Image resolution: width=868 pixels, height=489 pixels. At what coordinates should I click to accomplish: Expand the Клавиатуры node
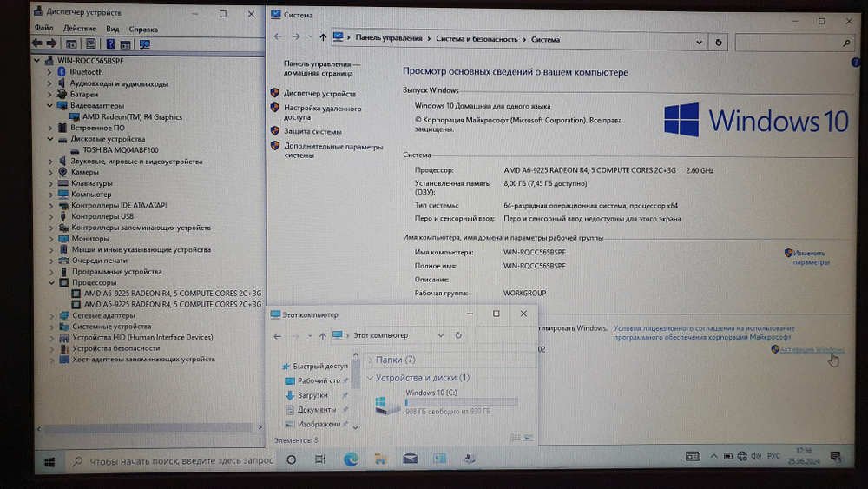point(50,183)
